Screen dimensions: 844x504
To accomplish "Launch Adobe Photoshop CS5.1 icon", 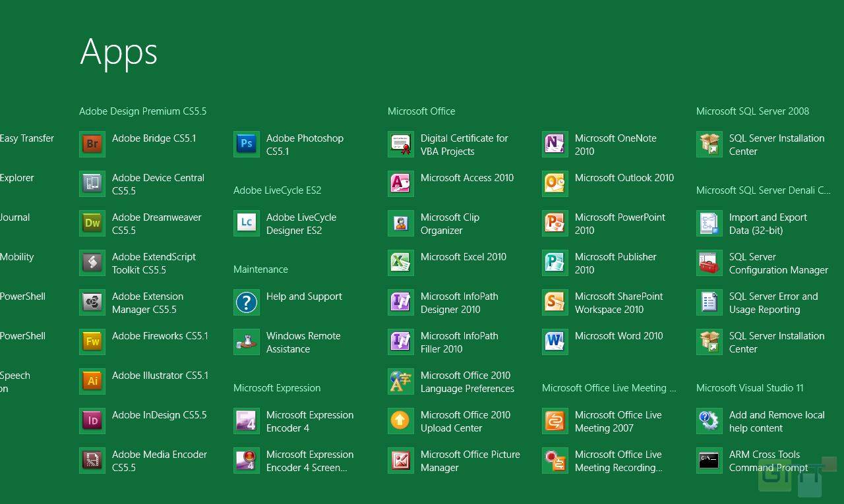I will point(247,144).
